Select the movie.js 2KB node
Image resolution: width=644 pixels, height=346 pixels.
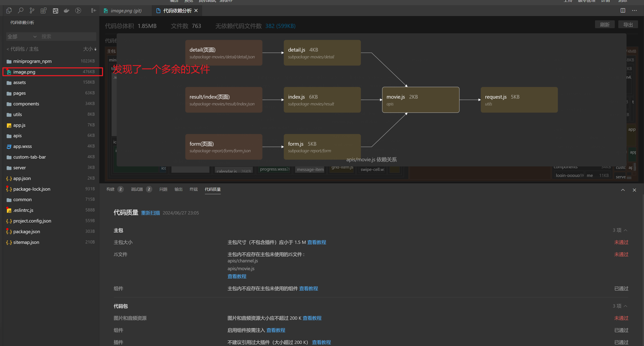[x=421, y=100]
